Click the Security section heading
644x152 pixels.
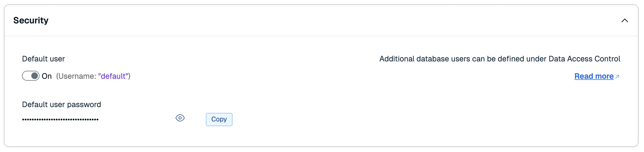31,20
